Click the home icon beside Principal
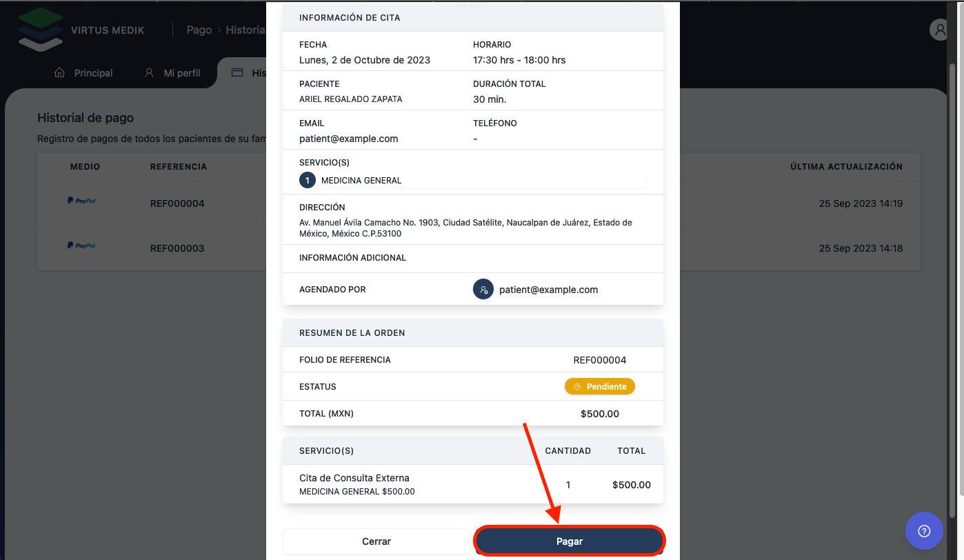964x560 pixels. [x=59, y=73]
